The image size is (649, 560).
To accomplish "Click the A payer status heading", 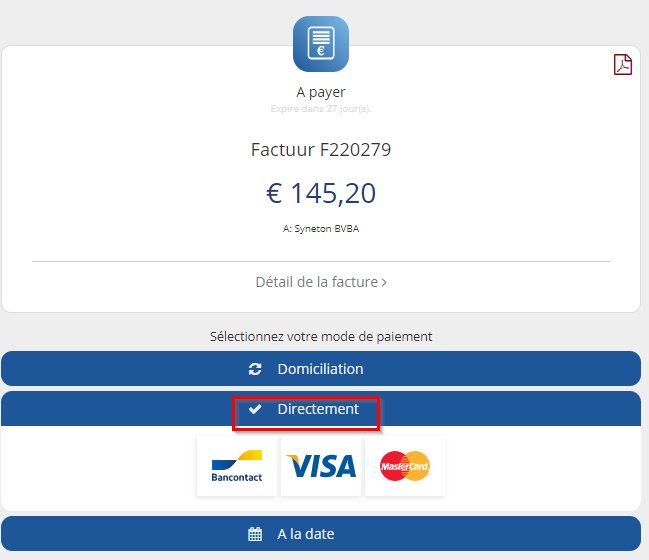I will pos(321,92).
